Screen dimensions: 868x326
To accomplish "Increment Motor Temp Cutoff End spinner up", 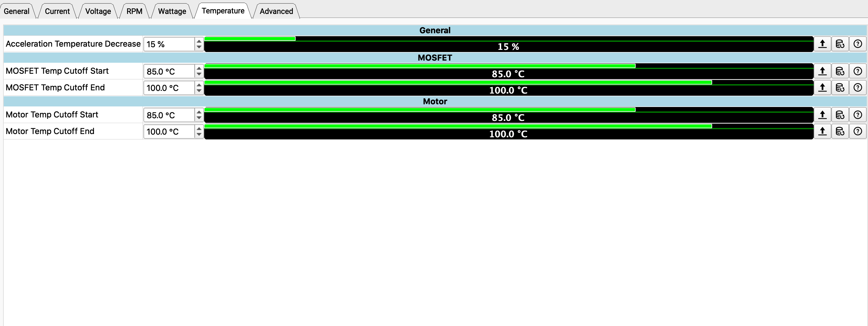I will point(199,129).
